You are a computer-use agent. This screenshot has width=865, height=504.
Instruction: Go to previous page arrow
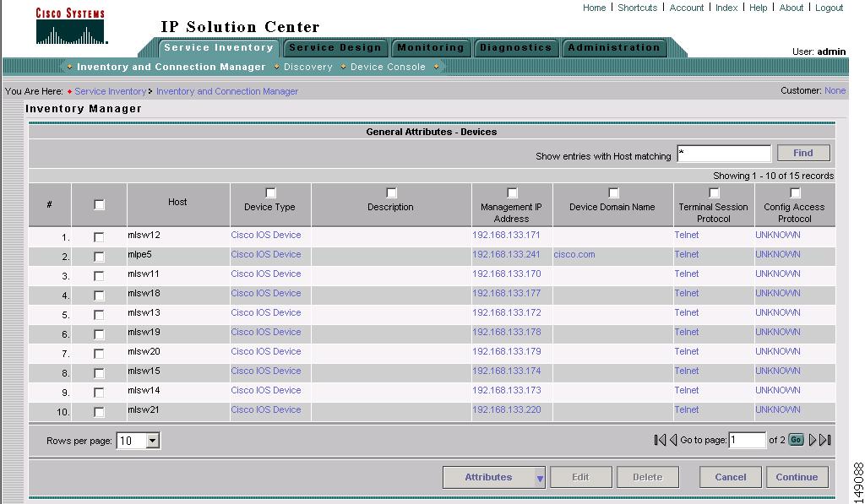coord(673,440)
